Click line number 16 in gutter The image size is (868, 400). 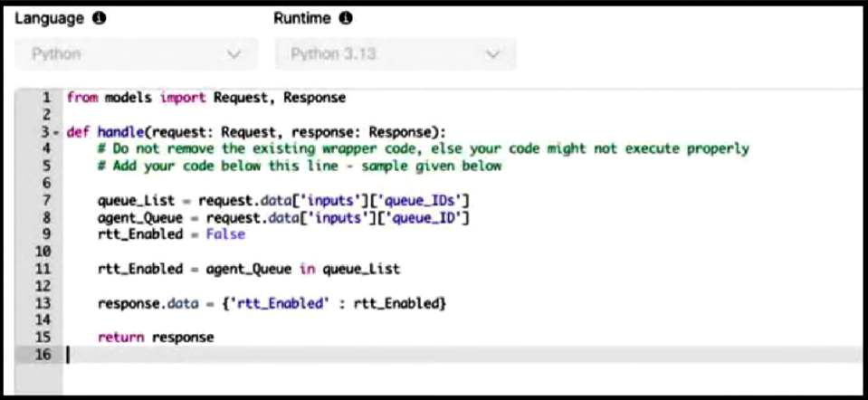tap(43, 355)
